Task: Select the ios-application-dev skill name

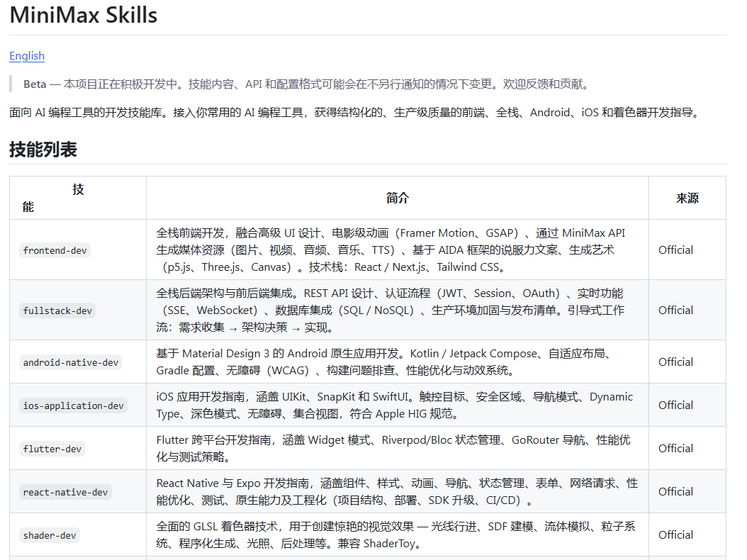Action: point(74,405)
